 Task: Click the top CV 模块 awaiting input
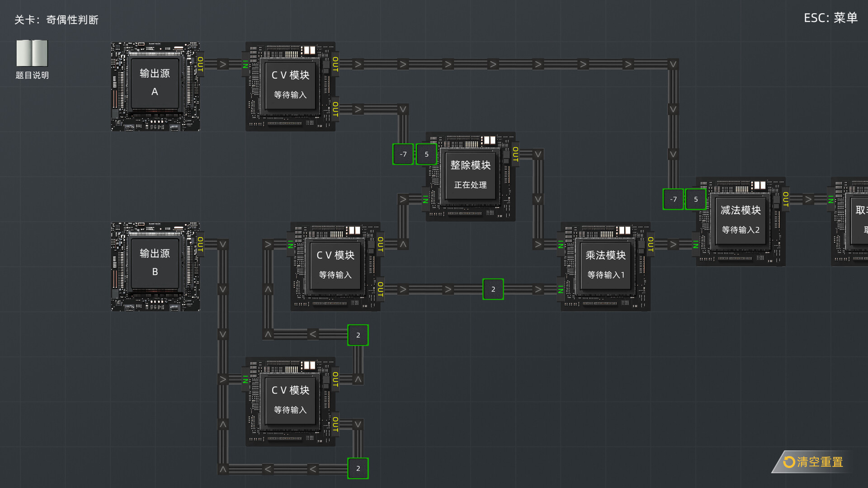(290, 85)
